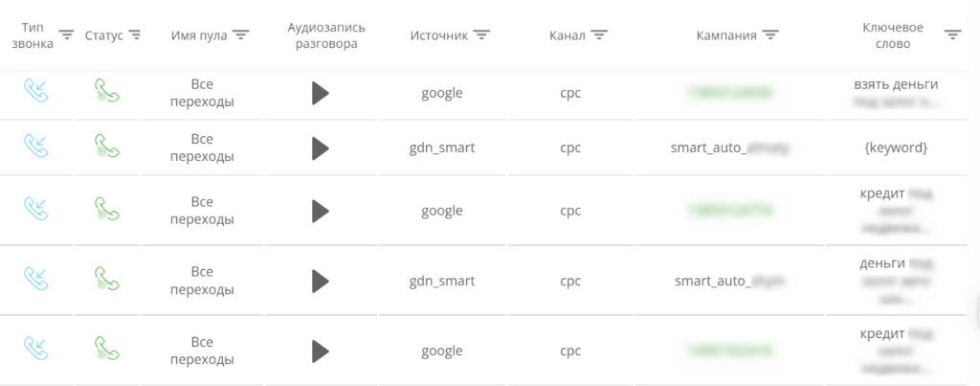This screenshot has width=980, height=386.
Task: Click green call status icon in first row
Action: 106,92
